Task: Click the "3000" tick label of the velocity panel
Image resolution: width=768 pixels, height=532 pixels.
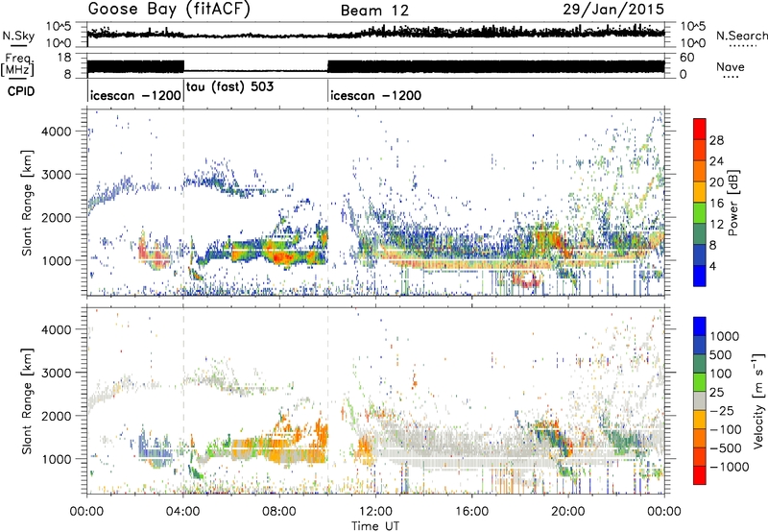Action: [58, 373]
